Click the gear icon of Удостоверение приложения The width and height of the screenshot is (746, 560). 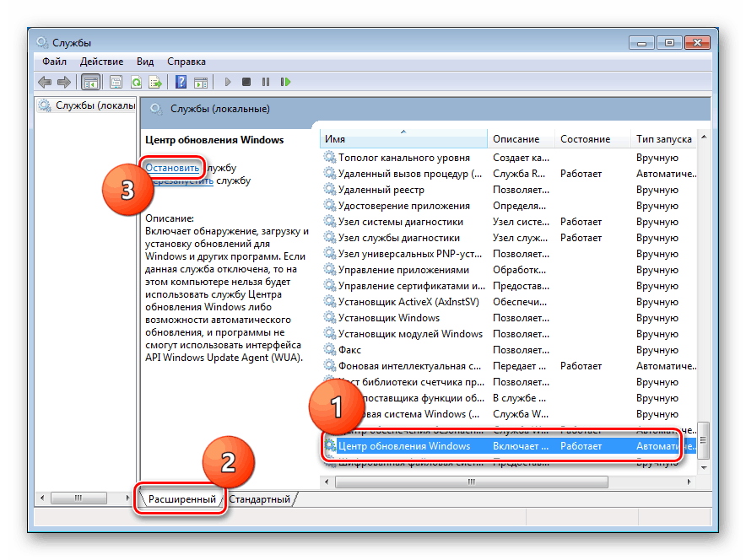coord(330,206)
